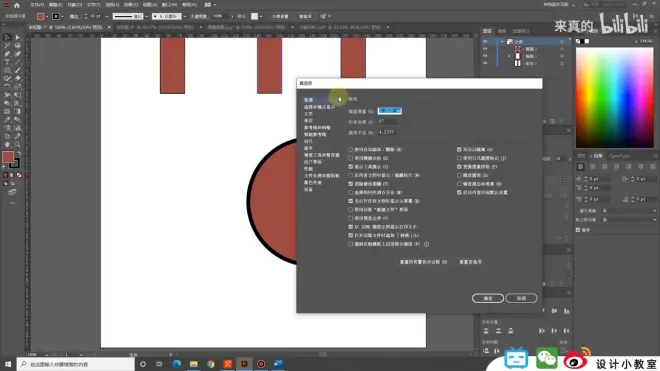Select the Rectangle tool
The width and height of the screenshot is (660, 371).
7,70
